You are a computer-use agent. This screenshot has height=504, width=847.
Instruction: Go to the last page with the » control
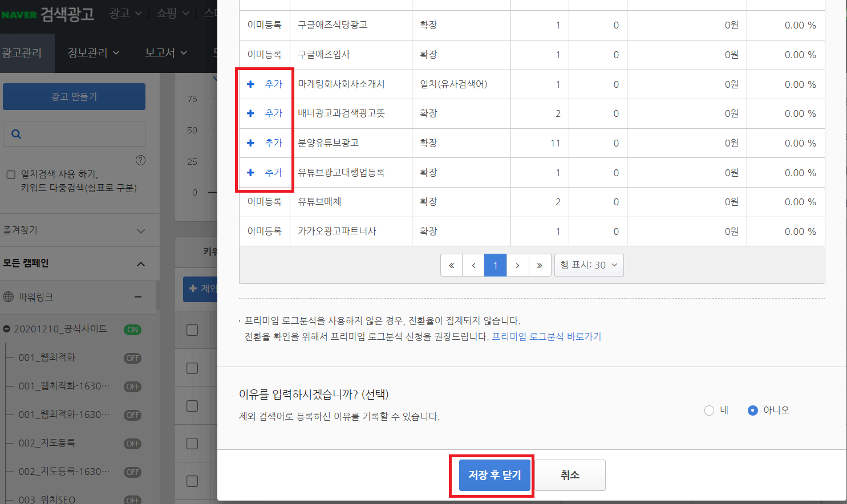coord(540,265)
